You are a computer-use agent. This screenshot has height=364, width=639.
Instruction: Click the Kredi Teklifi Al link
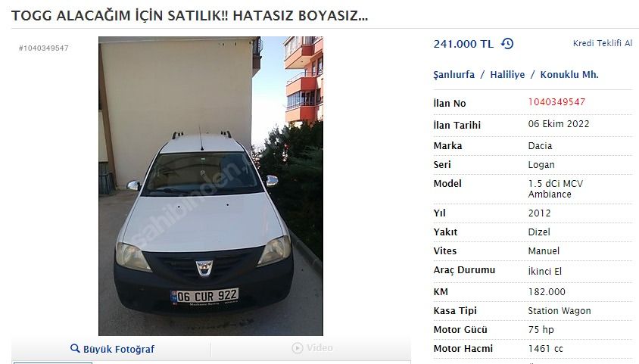603,43
